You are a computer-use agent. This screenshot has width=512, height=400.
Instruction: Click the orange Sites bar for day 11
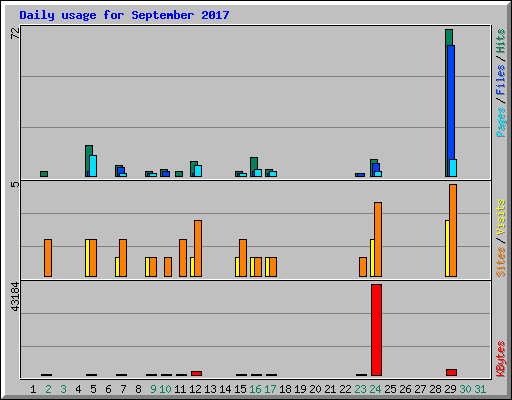(183, 258)
